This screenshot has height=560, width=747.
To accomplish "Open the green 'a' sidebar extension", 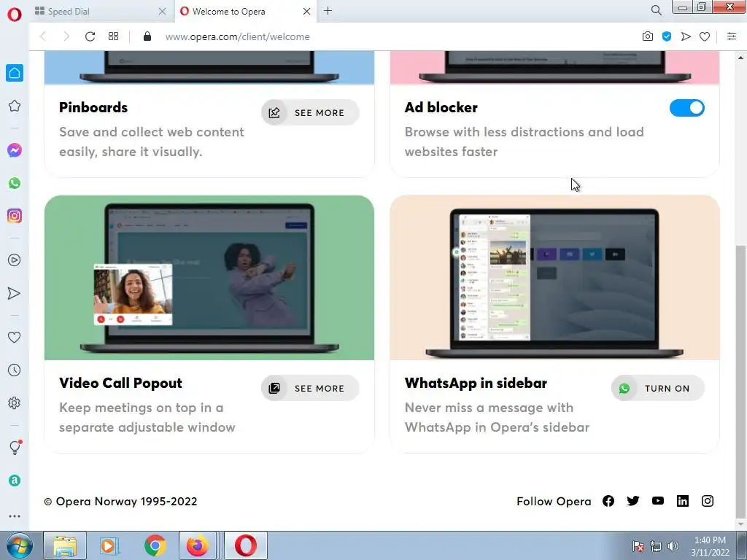I will (x=15, y=480).
